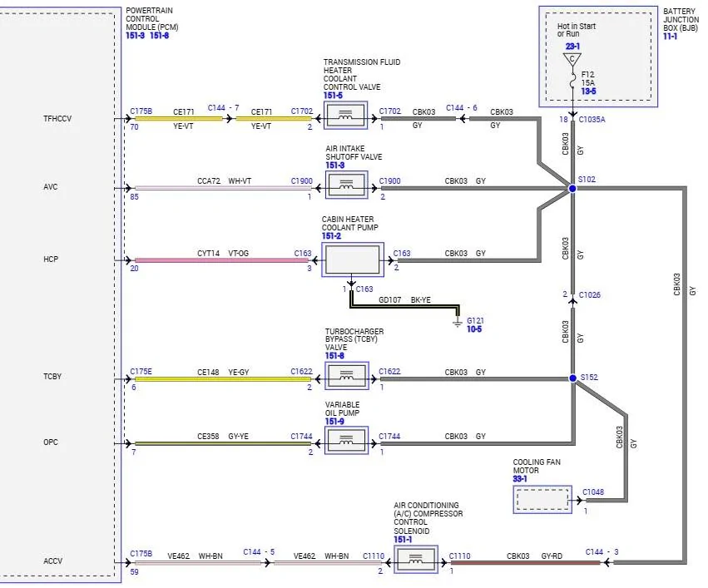
Task: Click the G121 ground symbol
Action: coord(458,323)
